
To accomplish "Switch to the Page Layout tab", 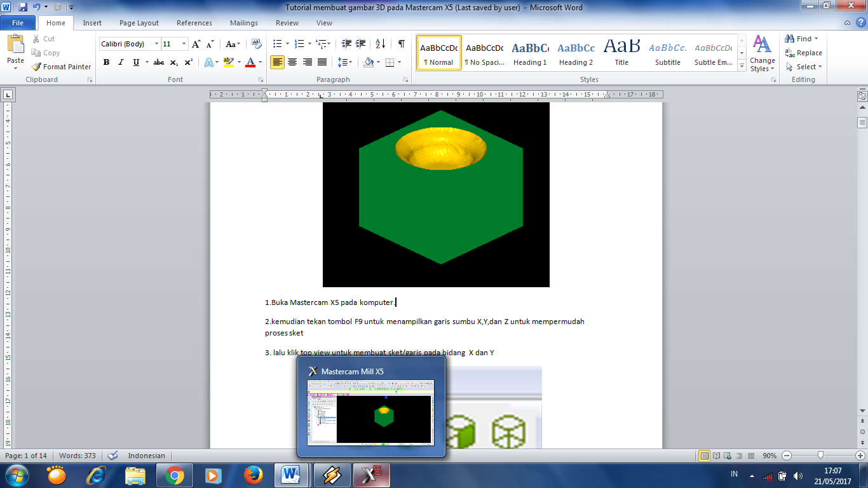I will (139, 23).
